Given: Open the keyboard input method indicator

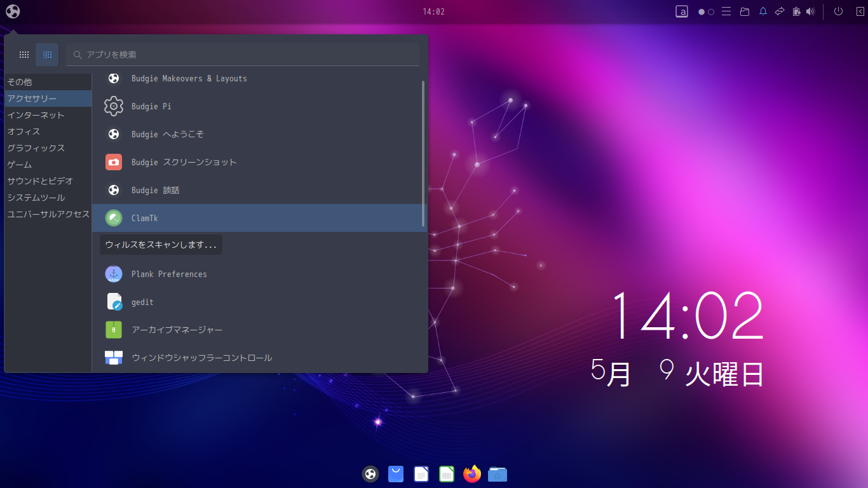Looking at the screenshot, I should point(682,11).
